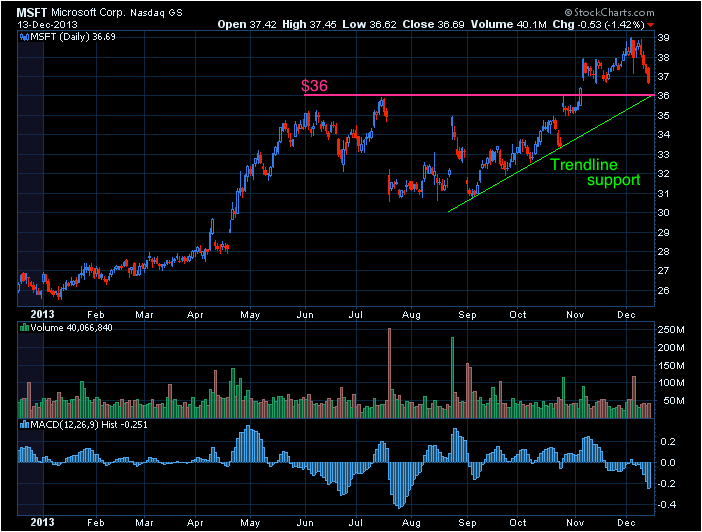Image resolution: width=702 pixels, height=532 pixels.
Task: Click 2013 label below the MACD panel
Action: [x=42, y=522]
